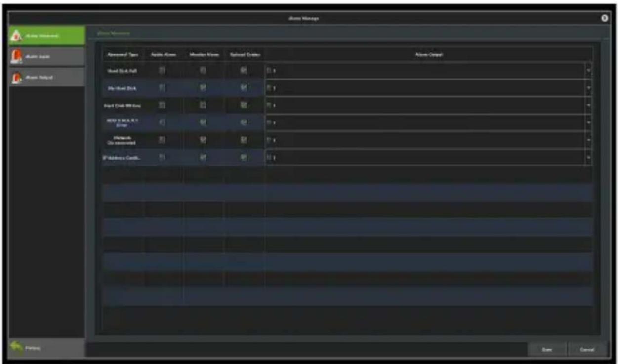The height and width of the screenshot is (364, 618).
Task: Enable Audio Alarm for Network Disconnected
Action: [x=162, y=140]
